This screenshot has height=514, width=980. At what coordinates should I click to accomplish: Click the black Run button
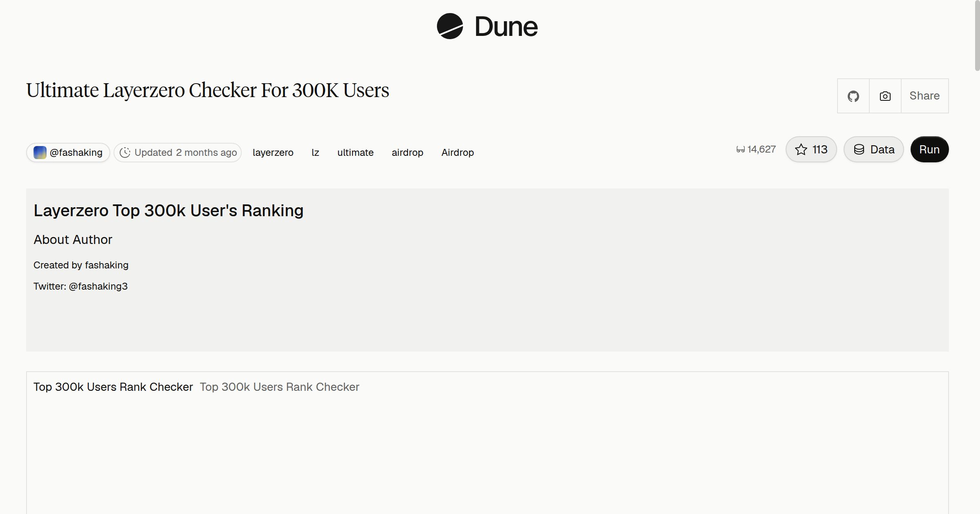(929, 149)
